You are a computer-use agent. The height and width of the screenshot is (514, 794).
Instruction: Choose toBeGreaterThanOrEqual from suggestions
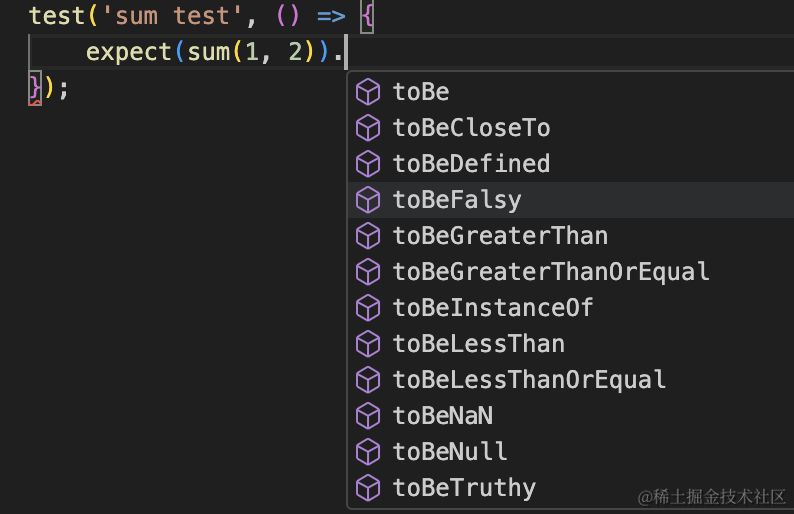pos(551,272)
